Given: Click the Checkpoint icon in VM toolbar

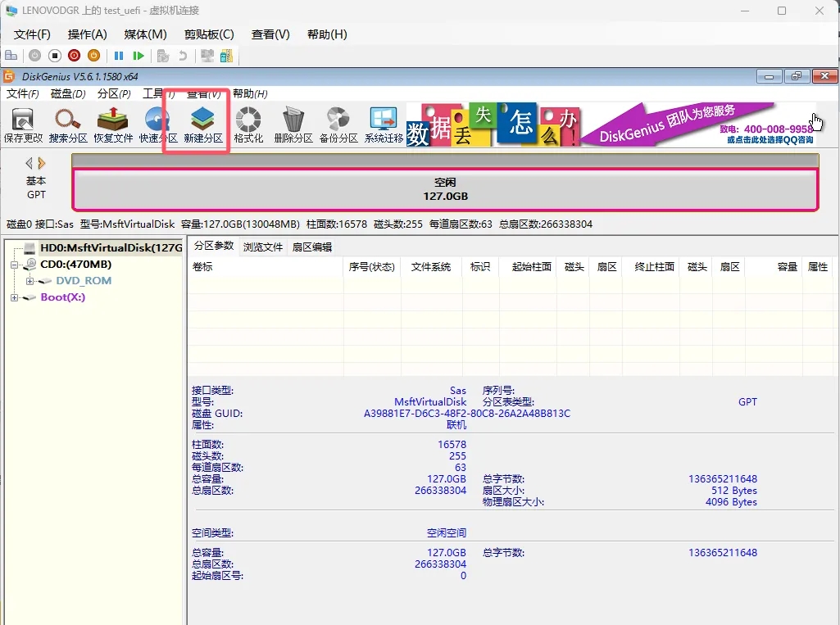Looking at the screenshot, I should [163, 55].
